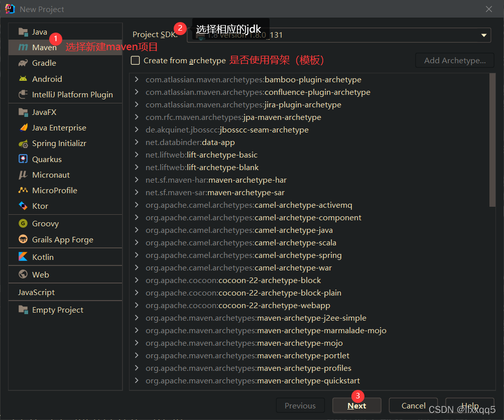
Task: Click the Groovy G icon
Action: [23, 223]
